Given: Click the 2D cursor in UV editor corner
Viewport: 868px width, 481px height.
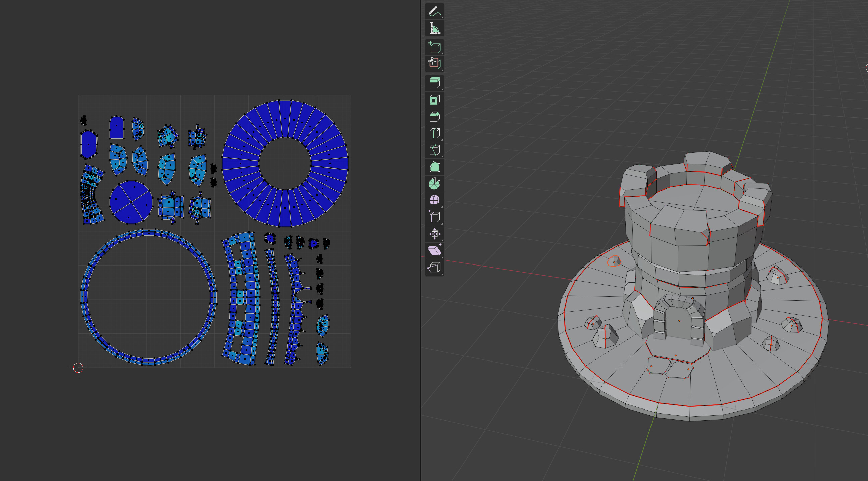Looking at the screenshot, I should (x=78, y=368).
